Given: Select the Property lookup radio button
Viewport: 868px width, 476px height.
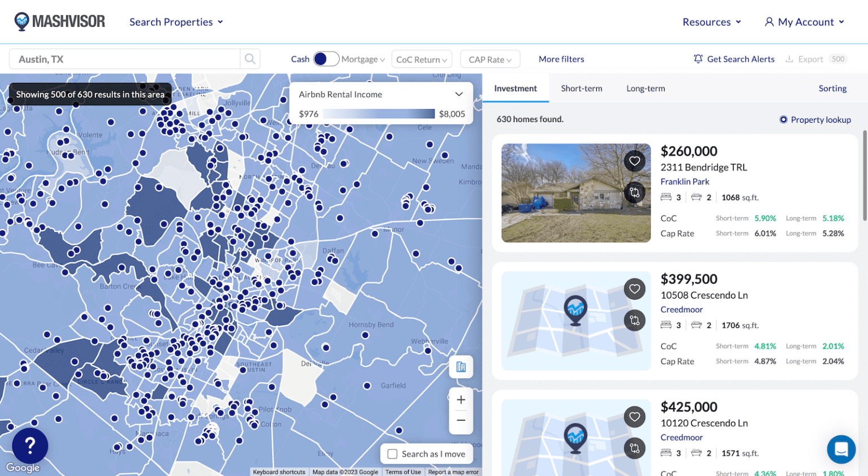Looking at the screenshot, I should [783, 119].
